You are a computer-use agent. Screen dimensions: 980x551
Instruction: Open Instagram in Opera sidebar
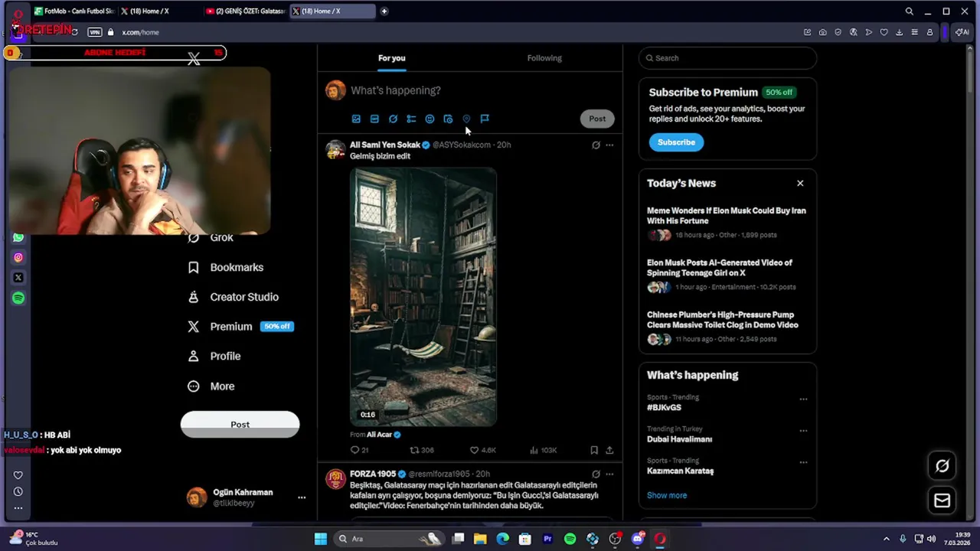18,258
